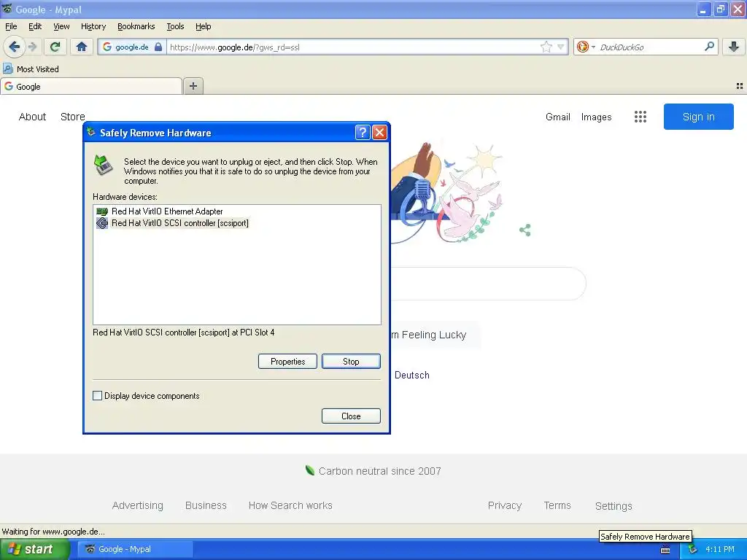Open the Downloads arrow icon

(x=734, y=47)
